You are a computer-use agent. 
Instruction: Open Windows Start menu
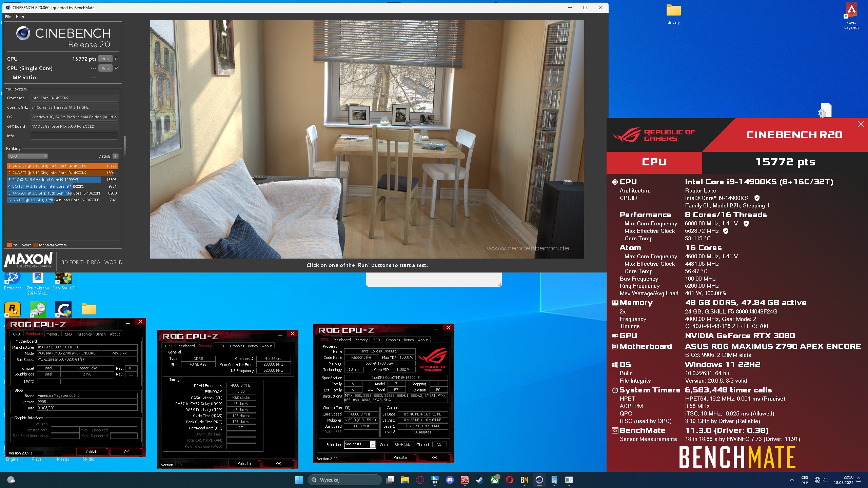coord(299,480)
